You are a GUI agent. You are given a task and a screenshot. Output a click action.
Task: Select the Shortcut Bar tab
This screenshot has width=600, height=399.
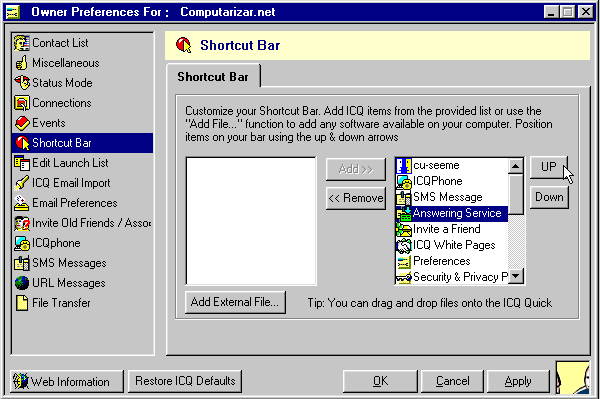tap(213, 77)
